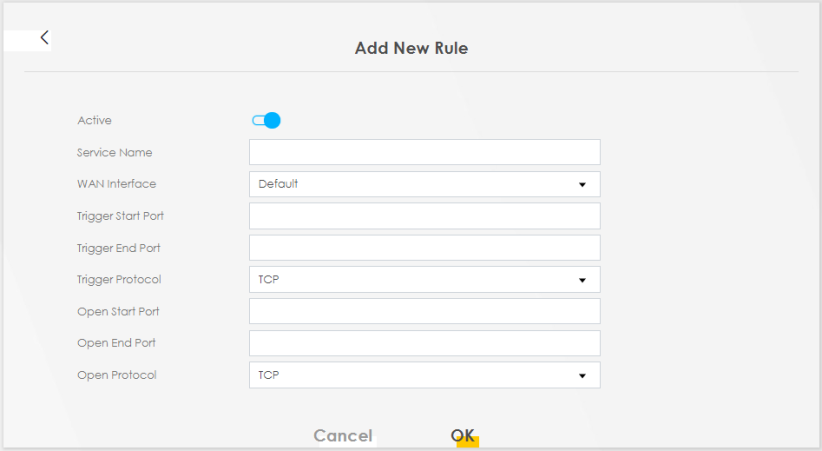Disable the Active toggle switch
This screenshot has width=822, height=451.
point(266,120)
